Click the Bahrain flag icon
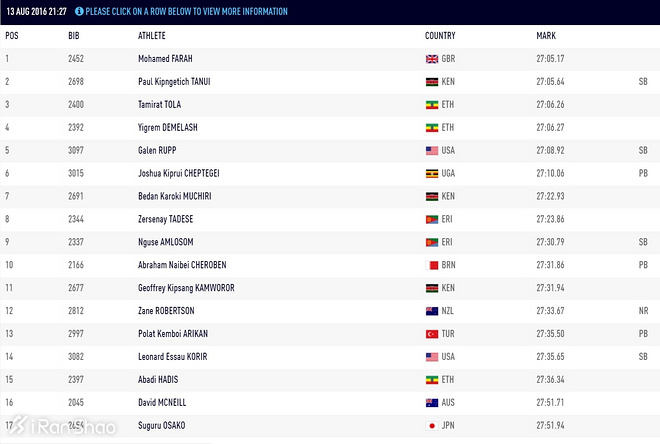 tap(432, 265)
